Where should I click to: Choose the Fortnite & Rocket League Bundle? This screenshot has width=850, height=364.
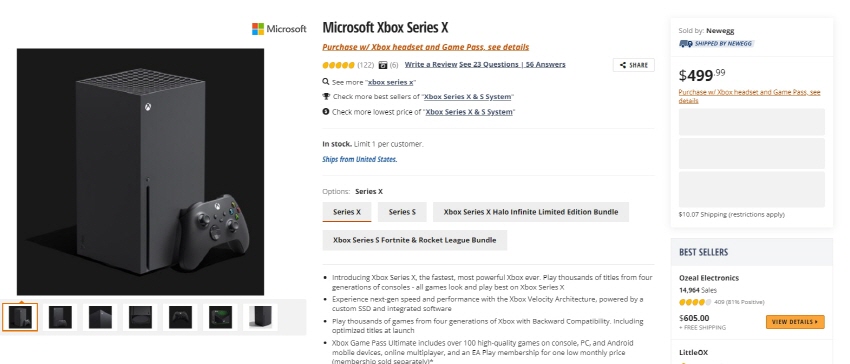coord(415,240)
